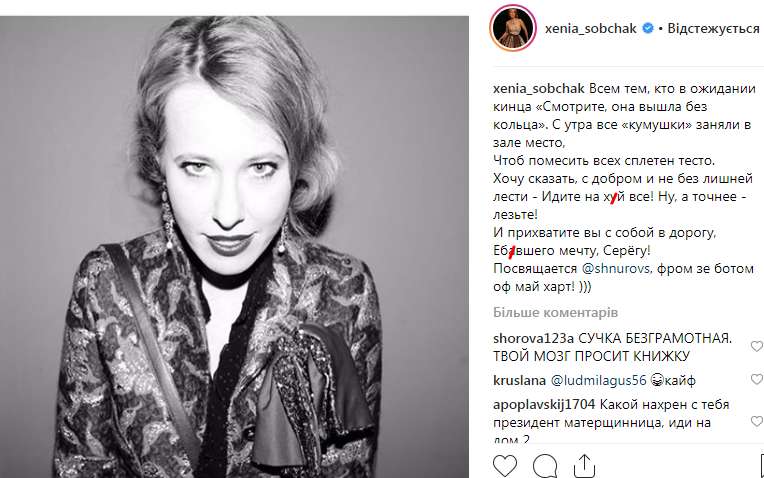764x478 pixels.
Task: Click xenia_sobchak name in caption
Action: [x=538, y=89]
